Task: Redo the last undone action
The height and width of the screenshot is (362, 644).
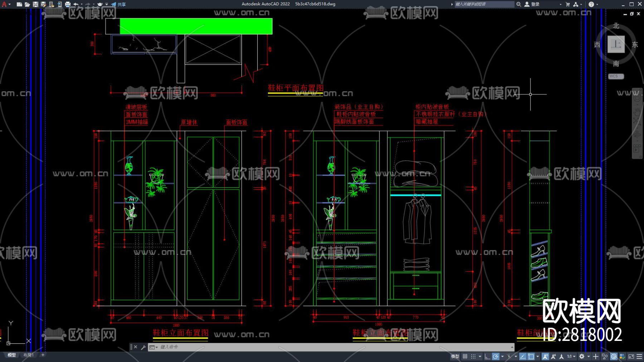Action: (88, 4)
